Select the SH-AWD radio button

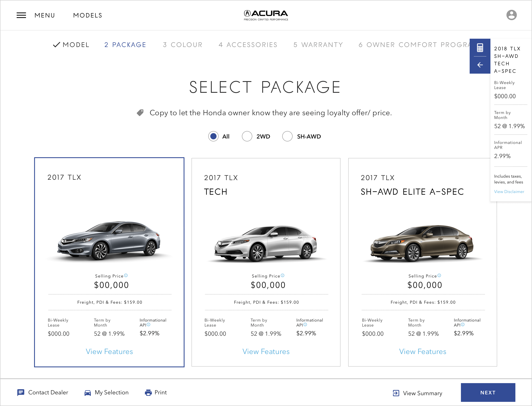point(287,136)
